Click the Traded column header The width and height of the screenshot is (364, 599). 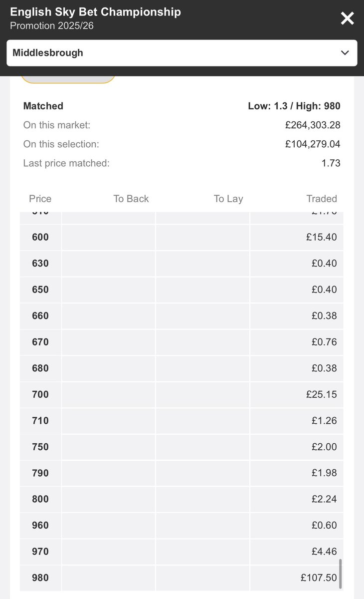tap(322, 199)
